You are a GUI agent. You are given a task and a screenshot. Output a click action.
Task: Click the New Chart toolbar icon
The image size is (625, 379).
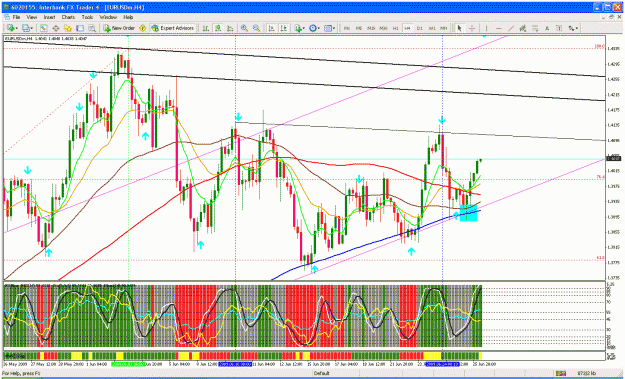pyautogui.click(x=10, y=28)
